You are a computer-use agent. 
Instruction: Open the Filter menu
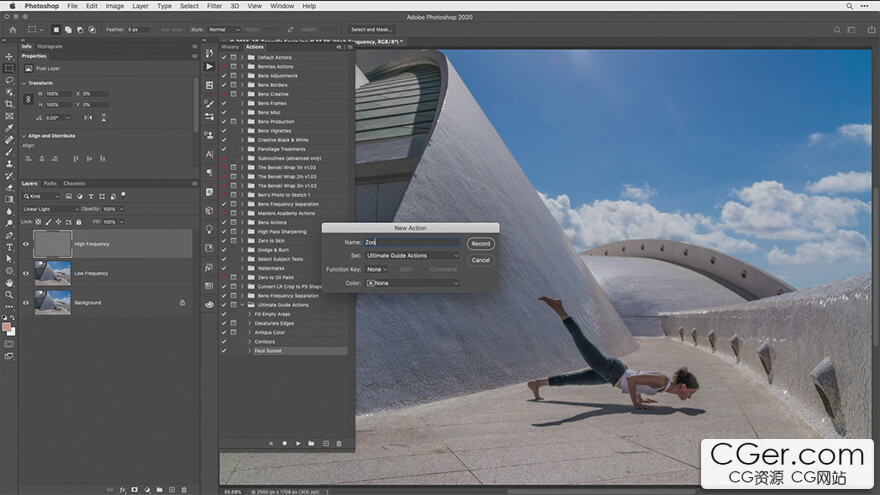pyautogui.click(x=214, y=6)
